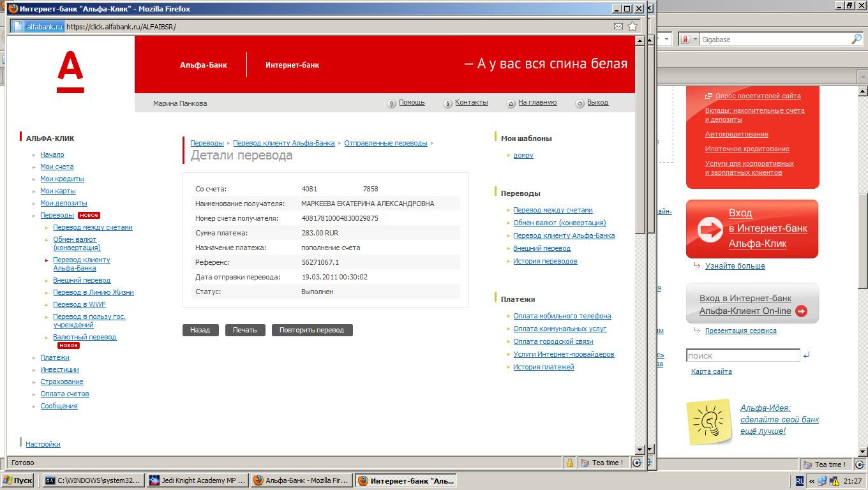This screenshot has height=490, width=868.
Task: Click the Выход exit icon
Action: pyautogui.click(x=580, y=103)
